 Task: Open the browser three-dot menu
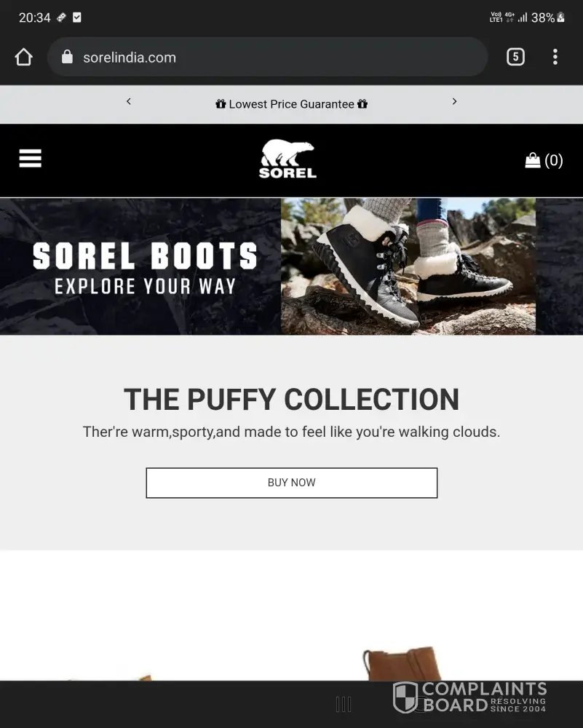point(555,57)
